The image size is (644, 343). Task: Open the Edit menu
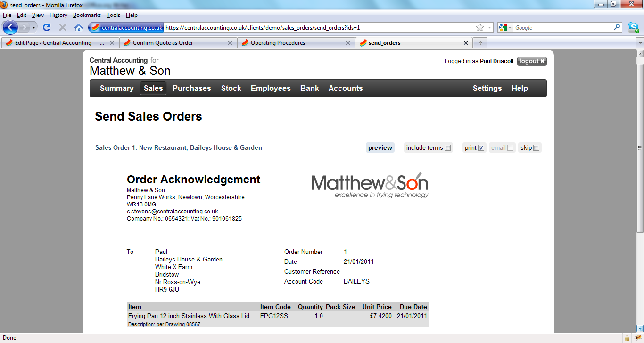click(22, 15)
